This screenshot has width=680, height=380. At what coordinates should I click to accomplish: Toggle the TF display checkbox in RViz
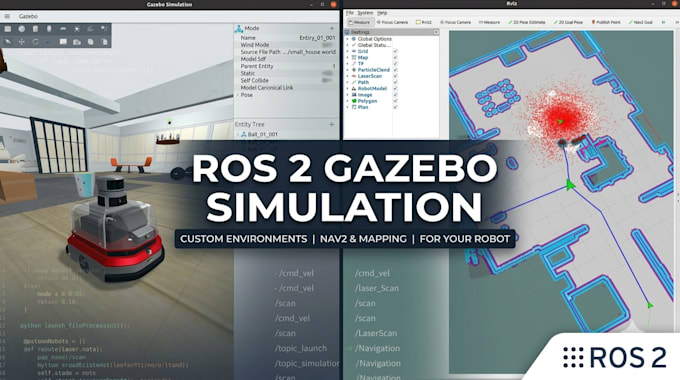point(395,63)
